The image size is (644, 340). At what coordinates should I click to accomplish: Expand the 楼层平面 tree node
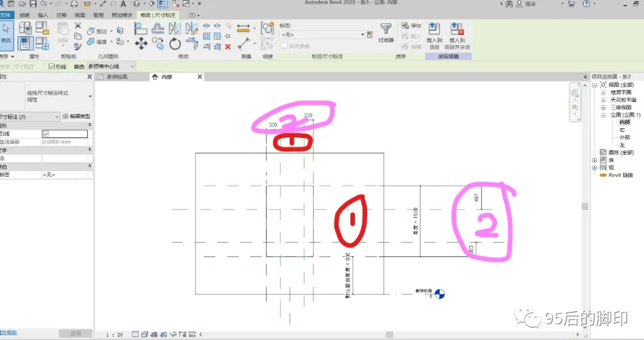click(x=604, y=93)
